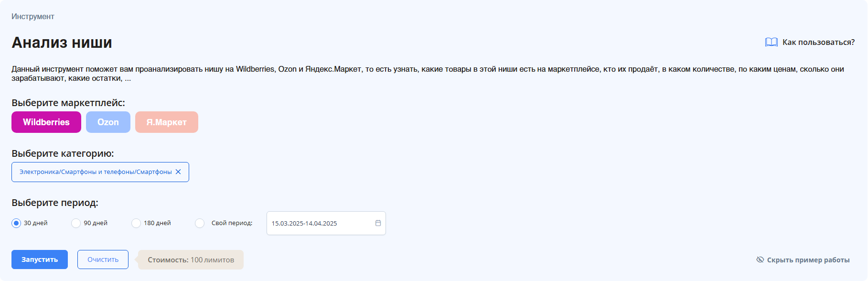Choose the 90 дней period option
Viewport: 868px width, 281px height.
[x=76, y=223]
